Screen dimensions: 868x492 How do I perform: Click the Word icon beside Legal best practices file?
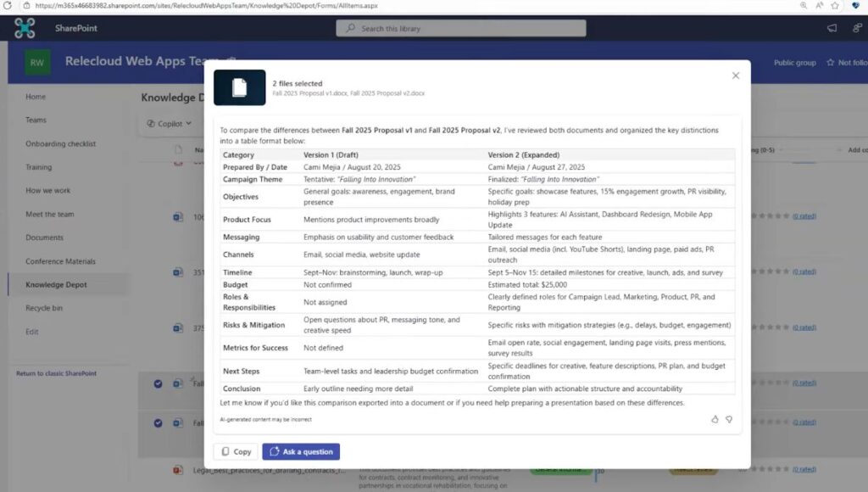[x=177, y=468]
